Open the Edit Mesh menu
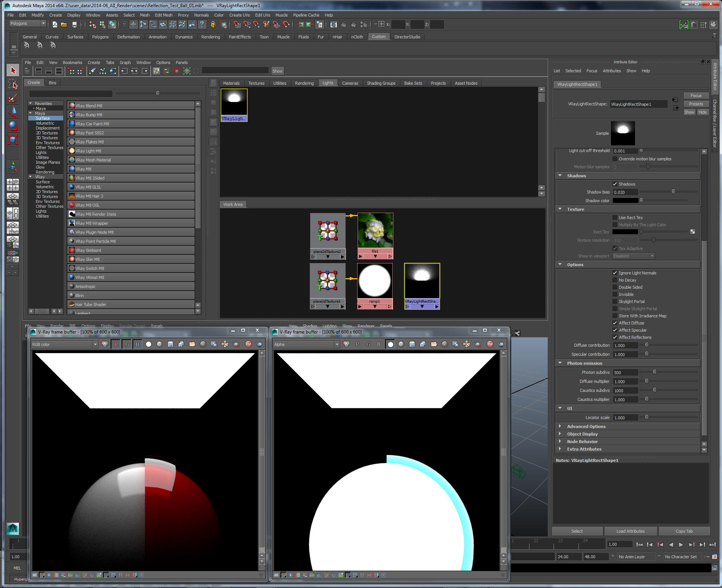722x588 pixels. pos(164,15)
